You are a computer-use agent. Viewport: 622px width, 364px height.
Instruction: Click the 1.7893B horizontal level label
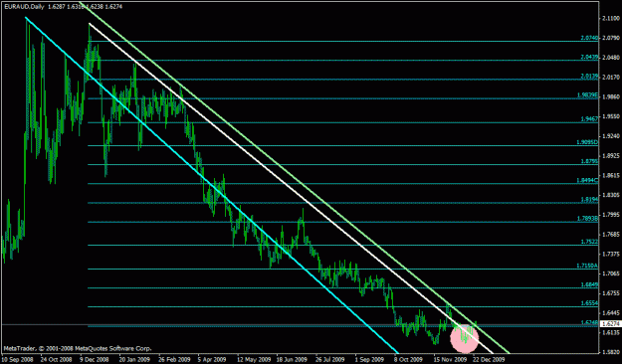tap(587, 219)
